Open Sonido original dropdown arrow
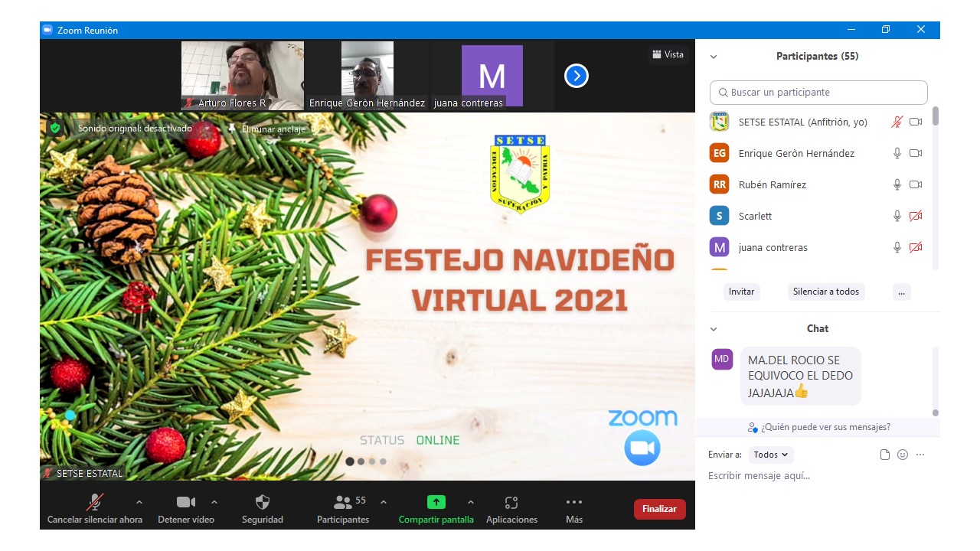Image resolution: width=980 pixels, height=551 pixels. point(207,129)
